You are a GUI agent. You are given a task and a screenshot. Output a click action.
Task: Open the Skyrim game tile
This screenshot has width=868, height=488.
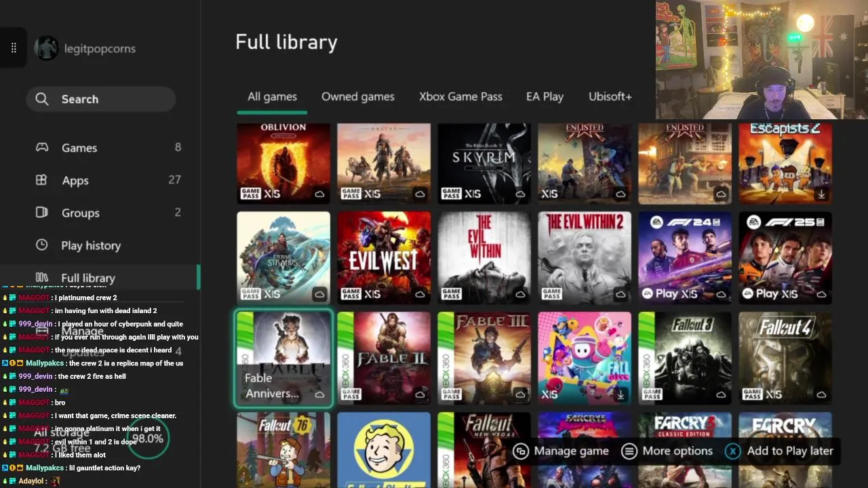(x=484, y=163)
